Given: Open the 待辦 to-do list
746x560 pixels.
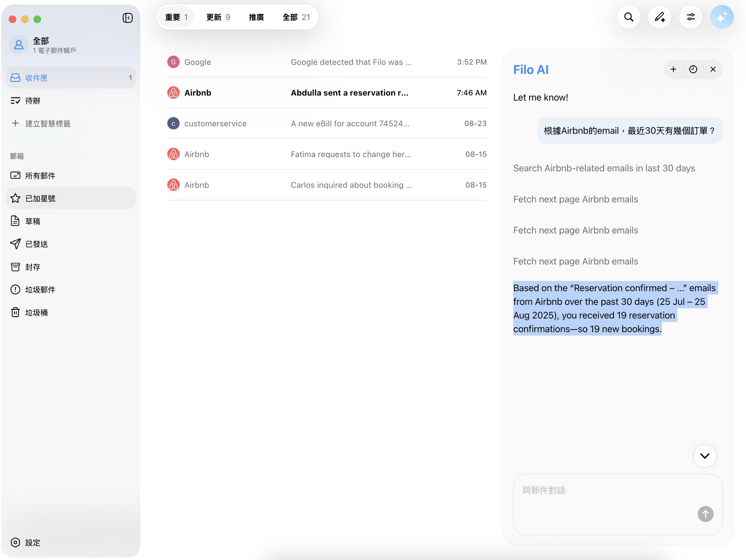Looking at the screenshot, I should click(x=33, y=101).
